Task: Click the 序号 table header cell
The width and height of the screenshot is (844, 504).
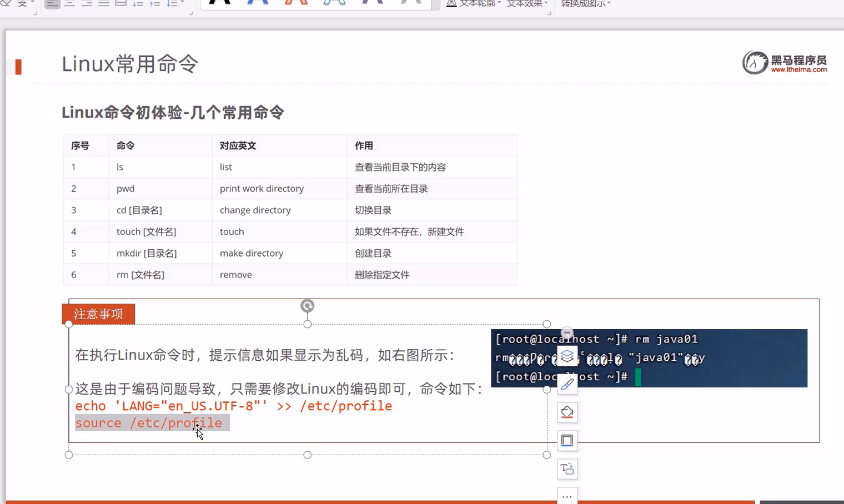Action: 86,145
